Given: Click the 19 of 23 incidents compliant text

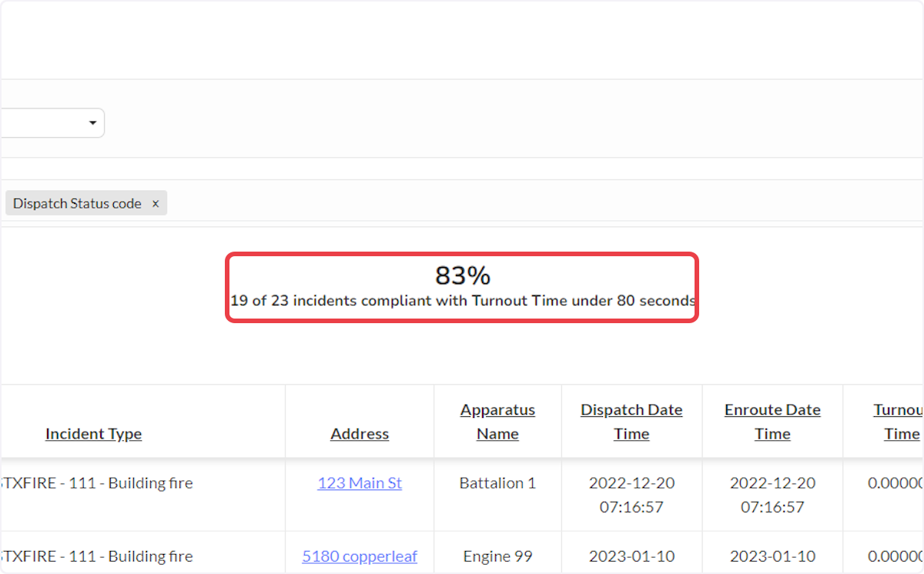Looking at the screenshot, I should coord(463,301).
